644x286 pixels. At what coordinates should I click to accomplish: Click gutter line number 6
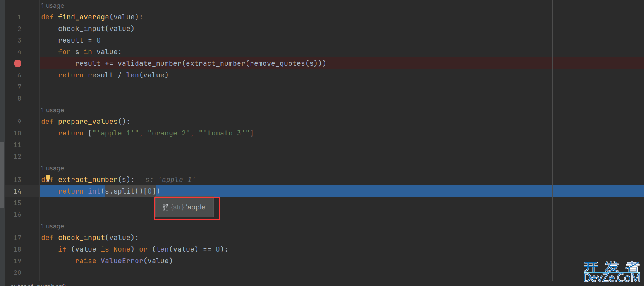[x=19, y=75]
